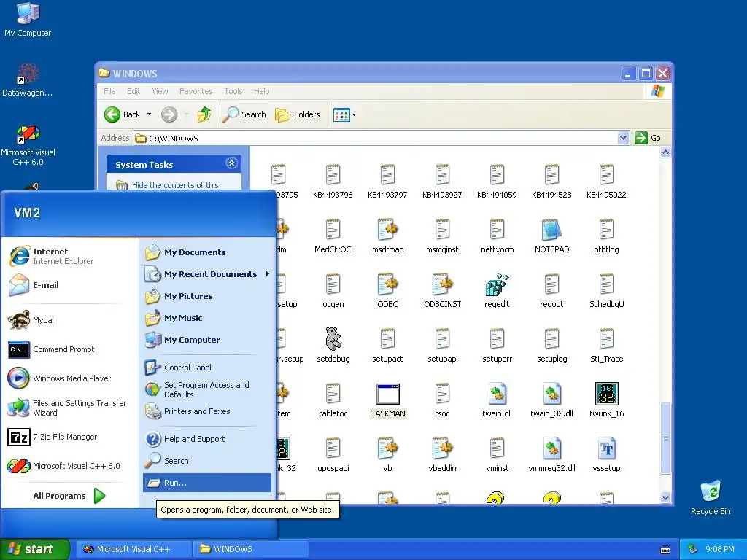The height and width of the screenshot is (560, 747).
Task: Select the vssetup file icon
Action: point(606,448)
